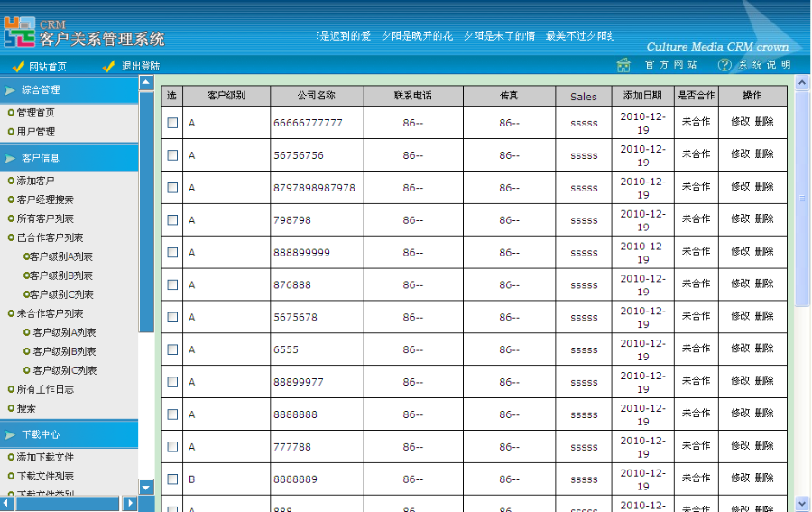This screenshot has height=512, width=812.
Task: Open 客户级别B列表 under 未合作客户列表
Action: point(64,351)
